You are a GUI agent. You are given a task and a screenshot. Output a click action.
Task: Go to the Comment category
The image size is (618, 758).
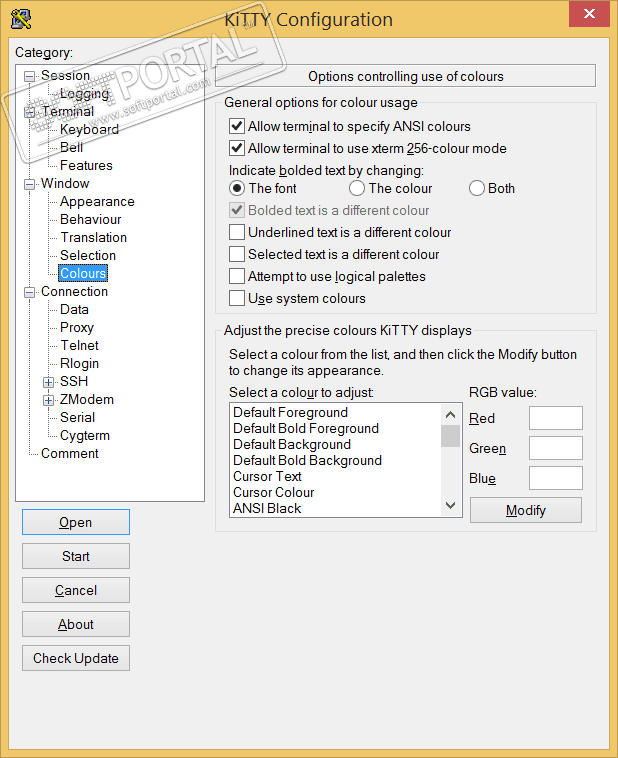pos(70,453)
